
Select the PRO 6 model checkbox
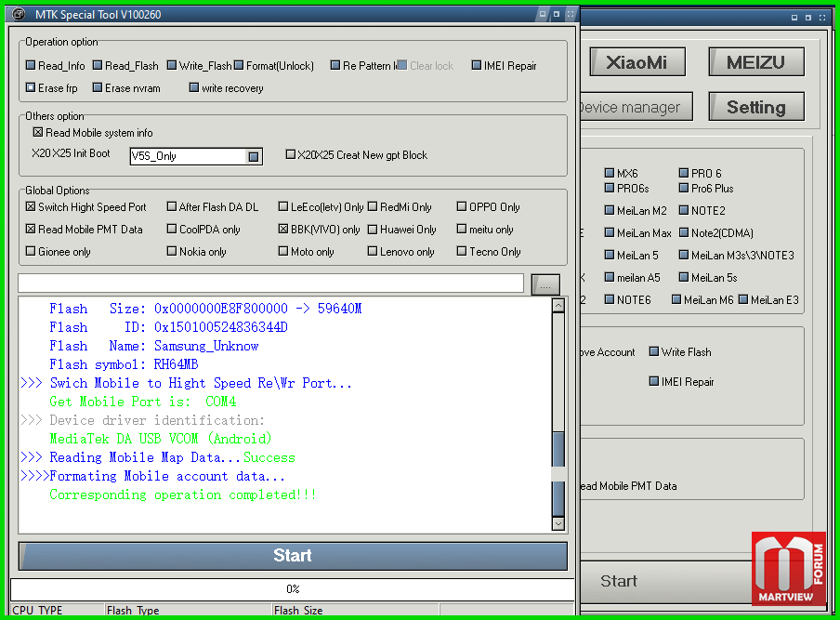click(684, 173)
